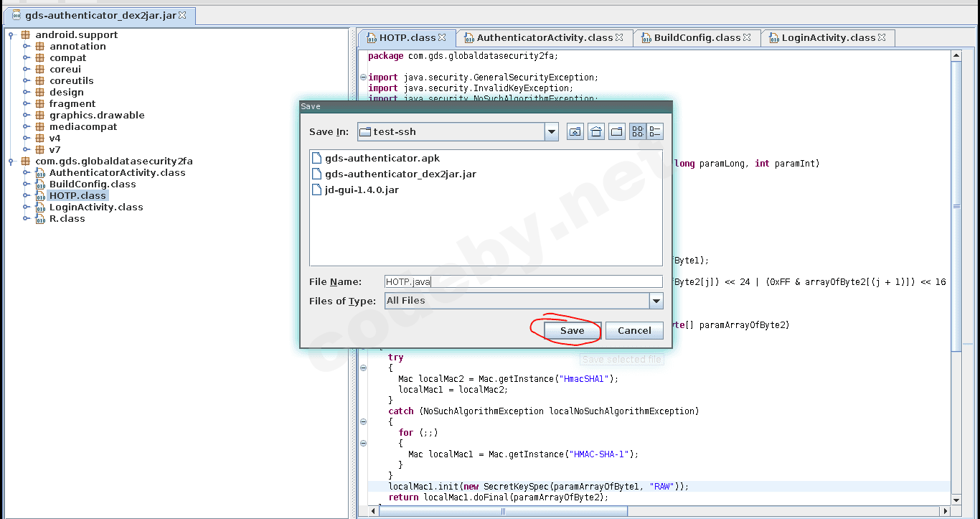Expand the v7 package node
Image resolution: width=980 pixels, height=519 pixels.
(27, 149)
